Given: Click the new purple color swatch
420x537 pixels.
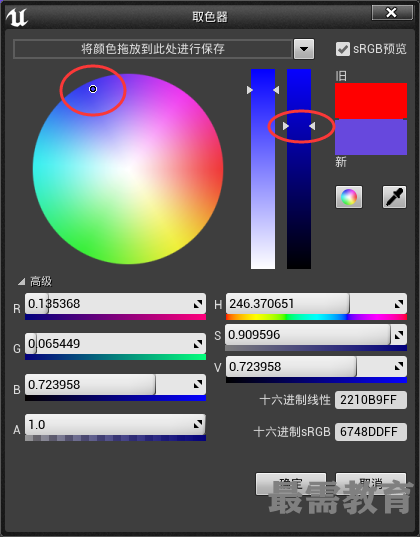Looking at the screenshot, I should [371, 137].
